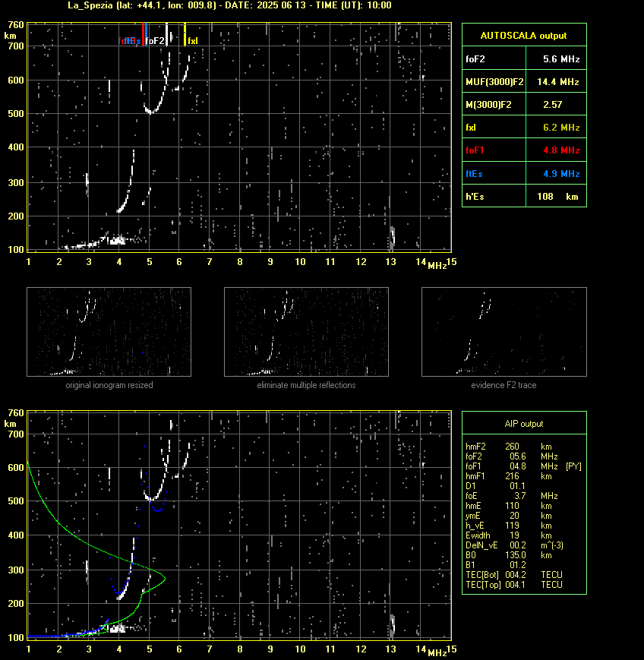Click the DelN_vE 00.2 row
This screenshot has width=644, height=660.
click(x=514, y=545)
